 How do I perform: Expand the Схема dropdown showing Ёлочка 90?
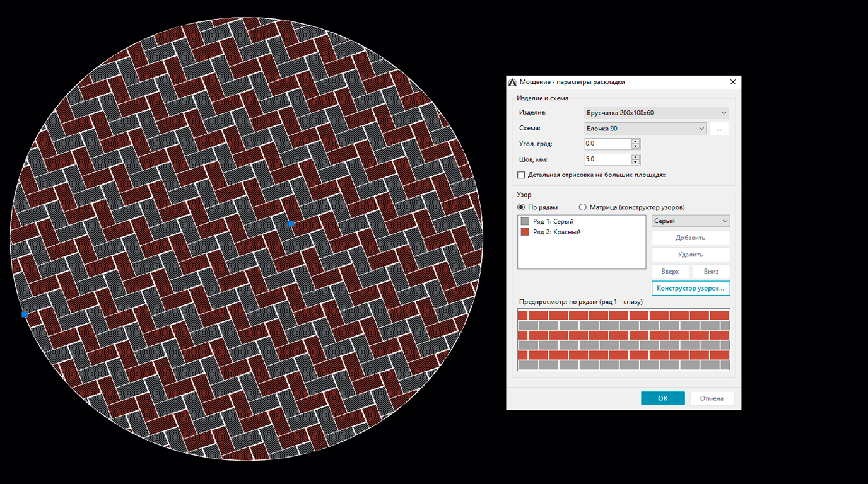coord(645,129)
